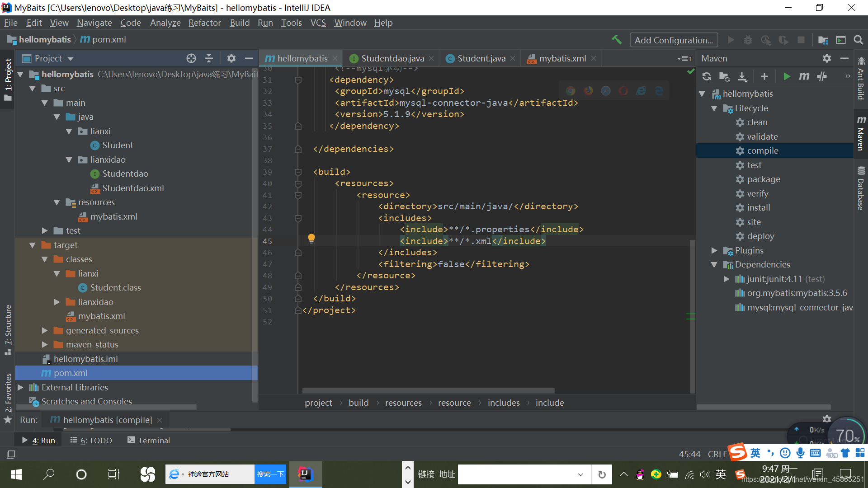Open the Terminal tool window tab
868x488 pixels.
149,441
